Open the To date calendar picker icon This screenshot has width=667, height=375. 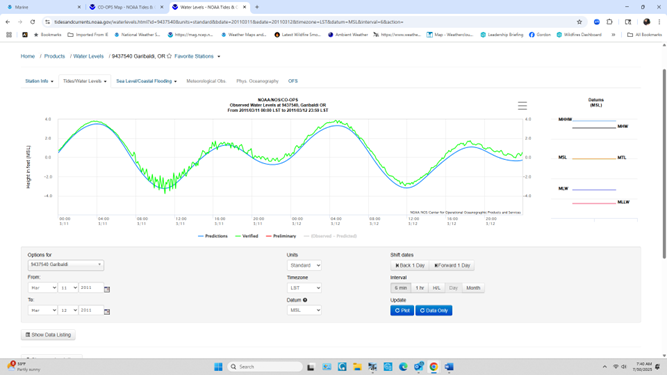point(107,312)
